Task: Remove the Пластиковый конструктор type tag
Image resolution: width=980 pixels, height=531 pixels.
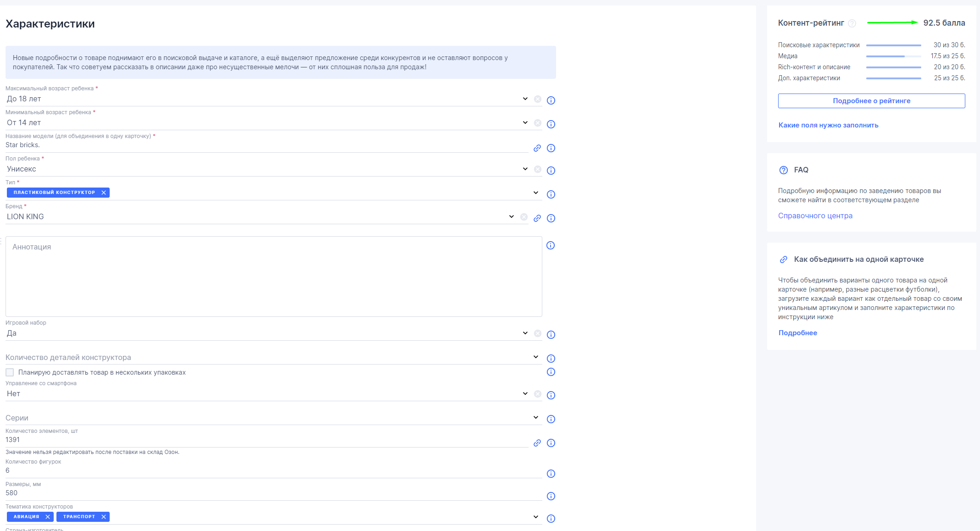Action: (x=104, y=193)
